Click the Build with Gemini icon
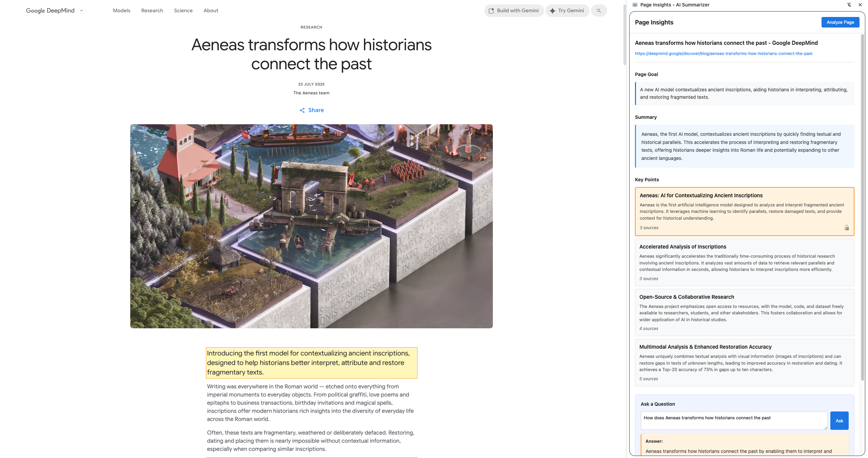The height and width of the screenshot is (458, 868). click(491, 11)
